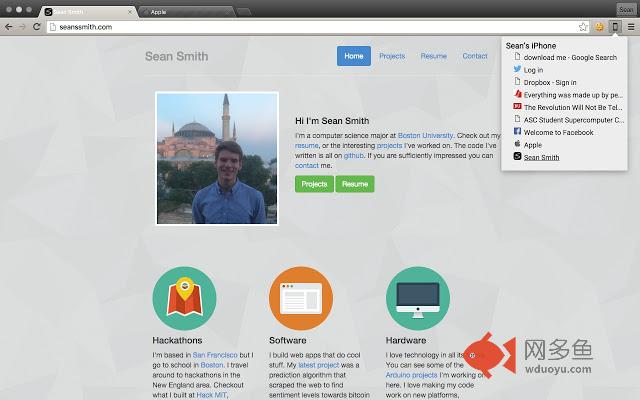The height and width of the screenshot is (400, 640).
Task: Click the Hackathons heading
Action: tap(177, 340)
